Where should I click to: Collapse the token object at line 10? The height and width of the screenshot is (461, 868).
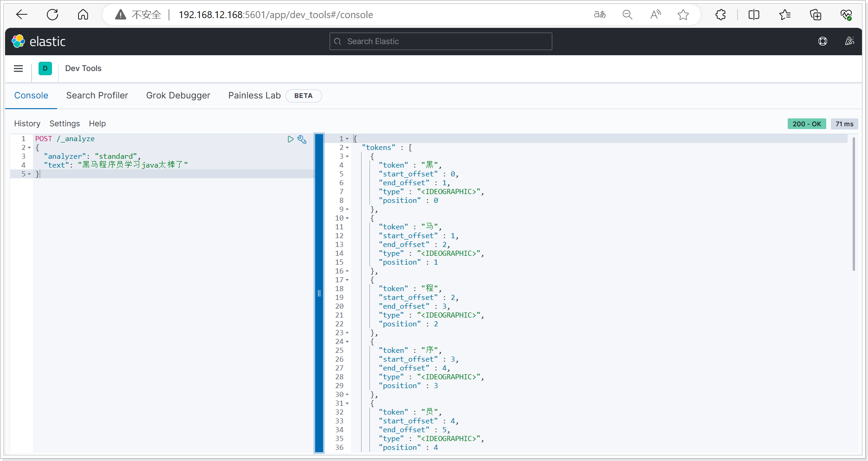coord(347,218)
